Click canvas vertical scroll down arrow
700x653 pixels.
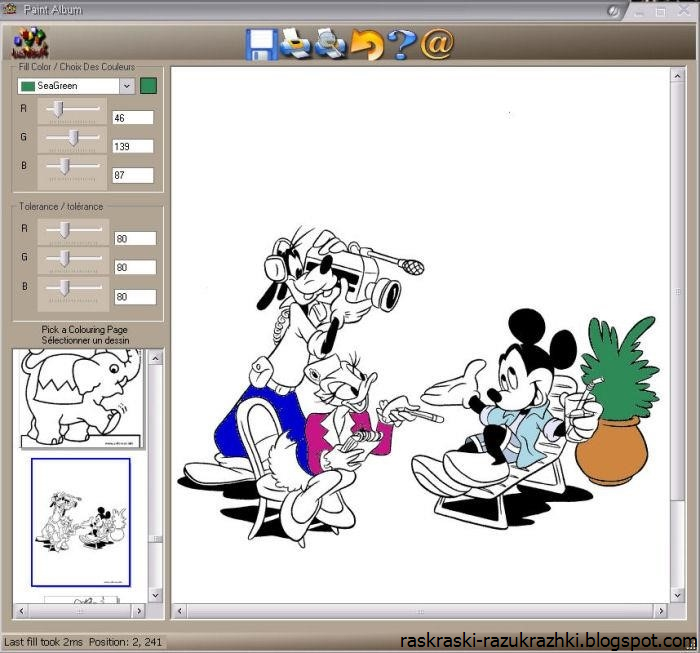click(677, 595)
